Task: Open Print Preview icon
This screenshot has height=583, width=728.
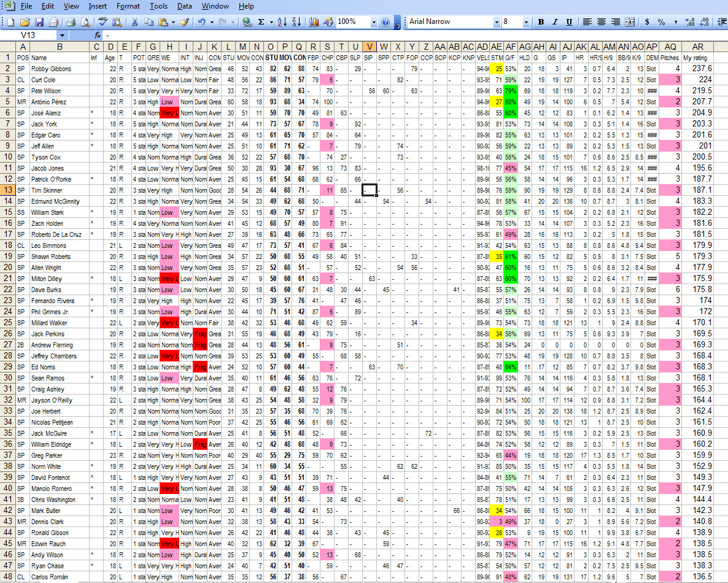Action: coord(85,22)
